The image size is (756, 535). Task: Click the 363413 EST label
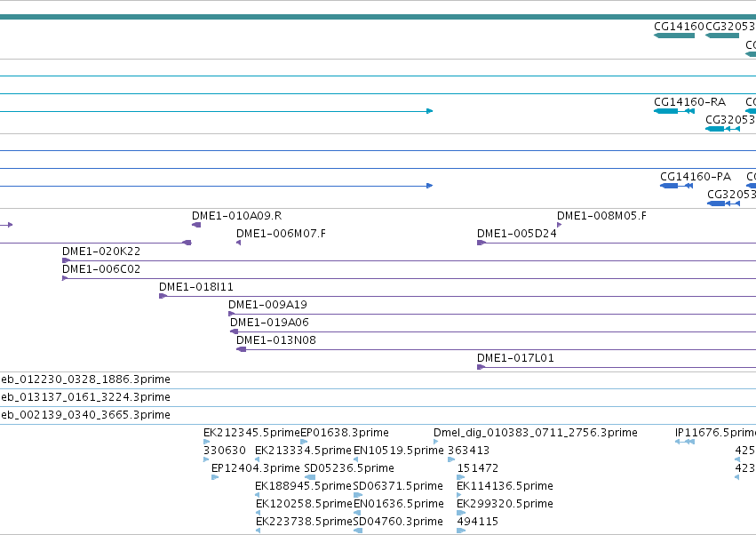pos(469,451)
